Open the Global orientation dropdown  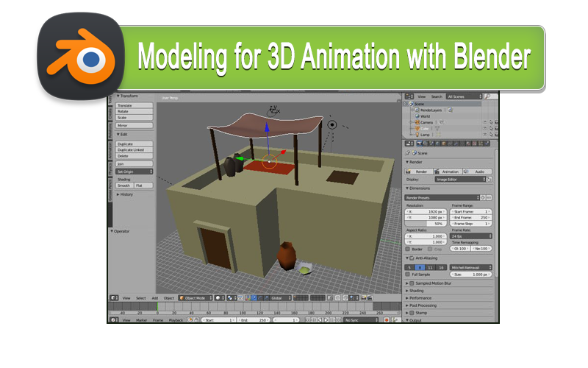click(281, 298)
